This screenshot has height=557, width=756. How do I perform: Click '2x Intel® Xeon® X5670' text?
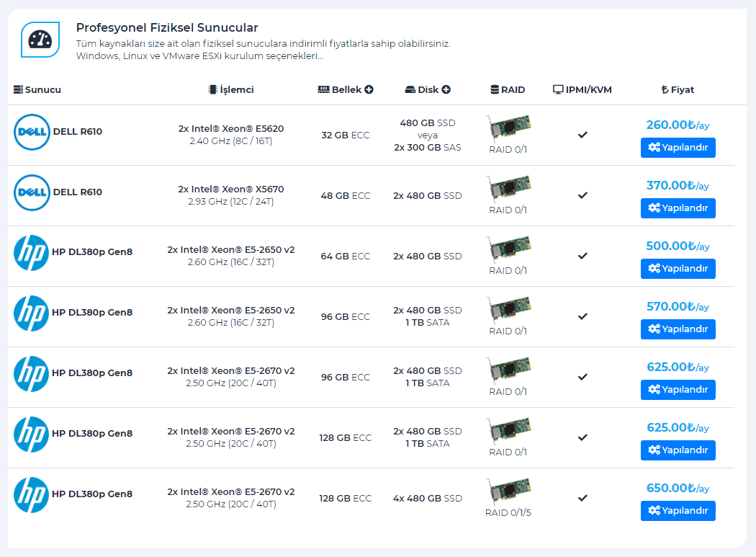pos(231,190)
